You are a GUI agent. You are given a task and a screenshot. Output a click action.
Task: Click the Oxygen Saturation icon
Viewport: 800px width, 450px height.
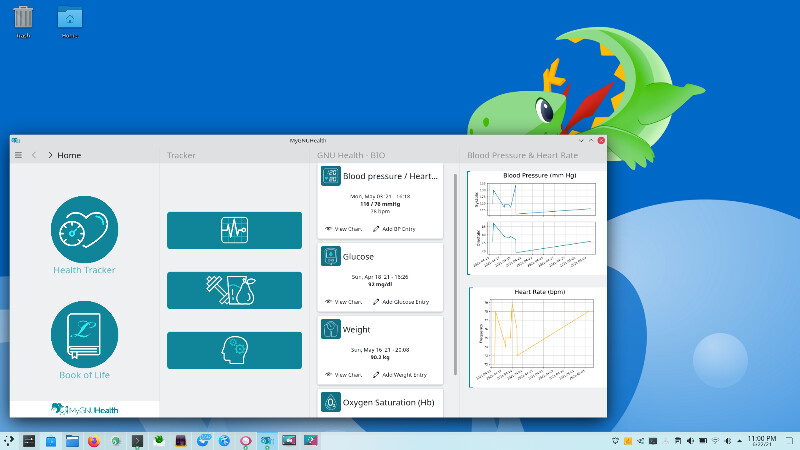coord(330,401)
